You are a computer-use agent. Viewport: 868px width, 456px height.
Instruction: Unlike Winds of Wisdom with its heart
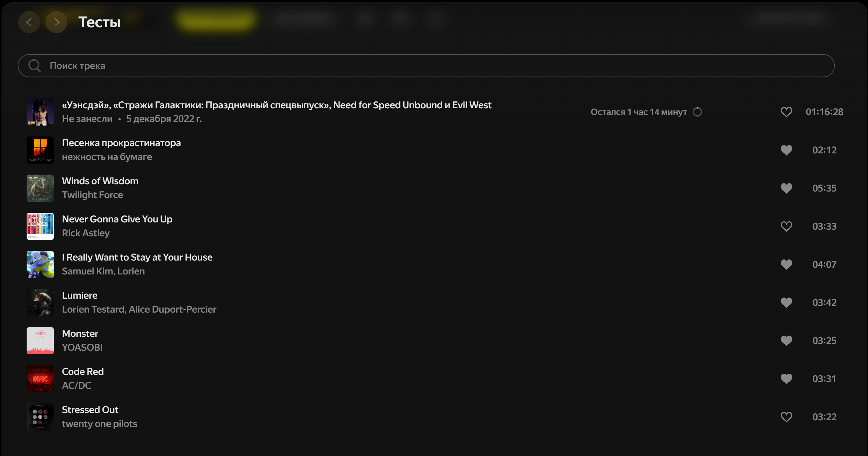tap(786, 188)
